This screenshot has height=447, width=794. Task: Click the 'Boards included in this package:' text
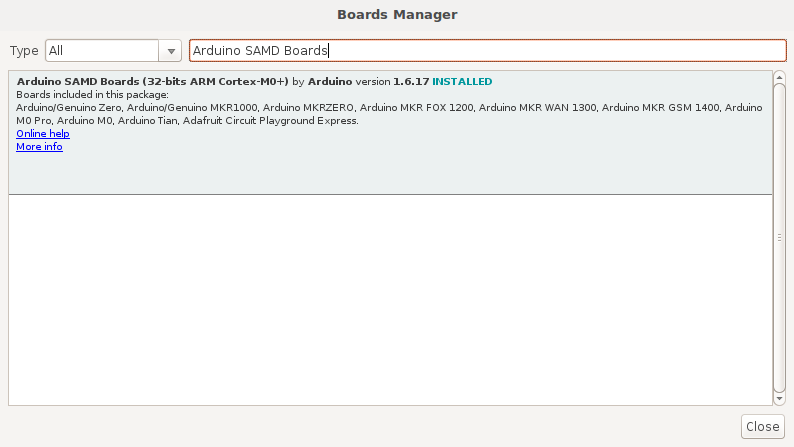pyautogui.click(x=92, y=95)
